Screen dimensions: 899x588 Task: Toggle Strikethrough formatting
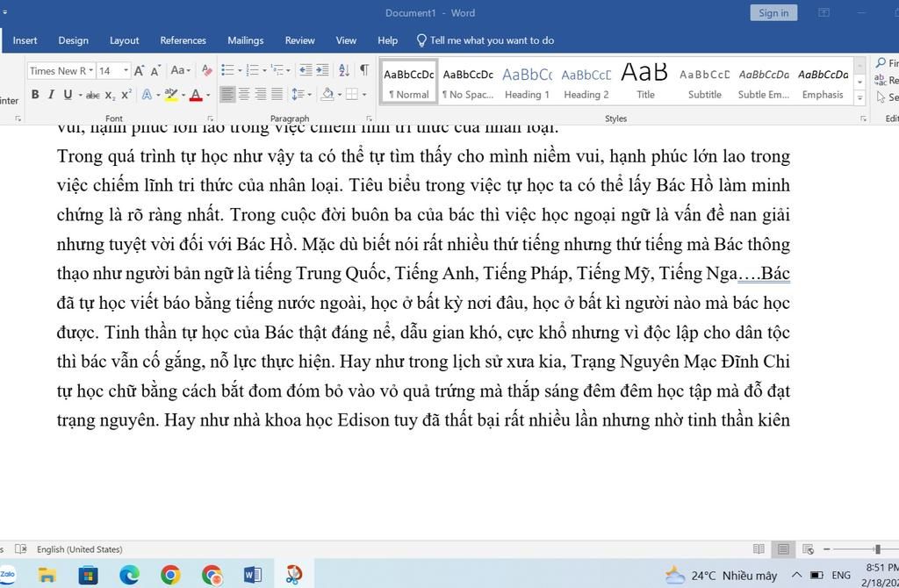point(93,95)
